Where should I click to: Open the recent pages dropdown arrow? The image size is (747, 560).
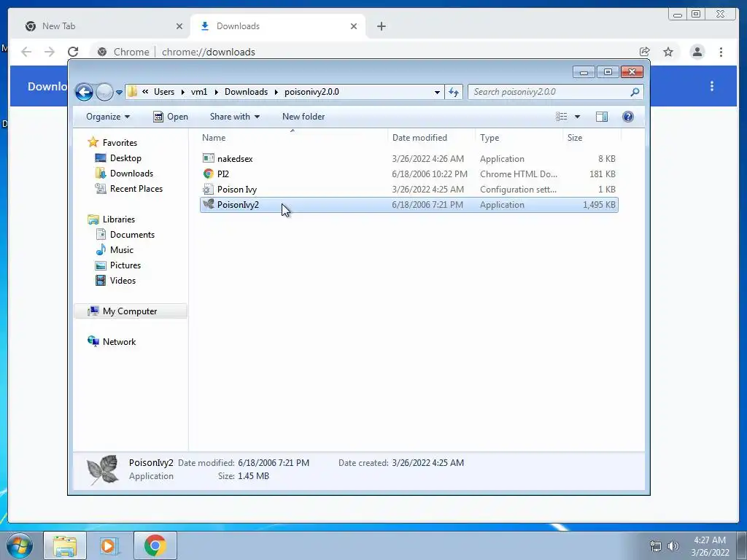point(119,93)
